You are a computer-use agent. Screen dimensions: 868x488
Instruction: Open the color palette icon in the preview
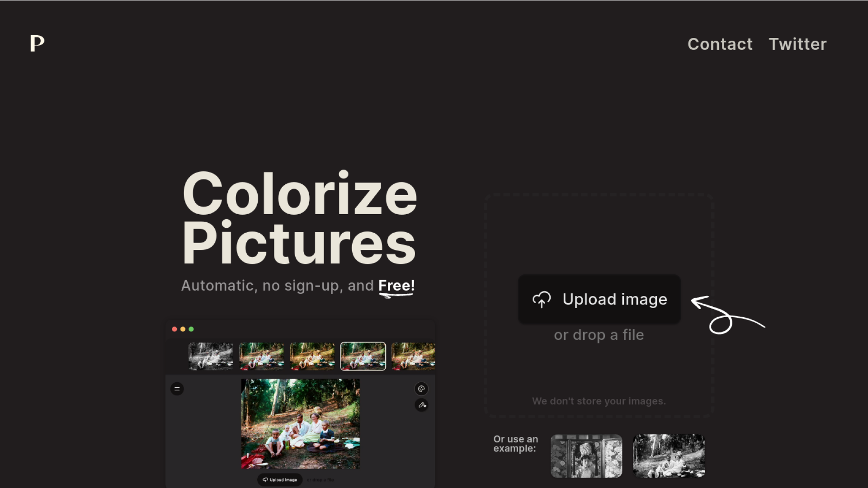(x=421, y=389)
